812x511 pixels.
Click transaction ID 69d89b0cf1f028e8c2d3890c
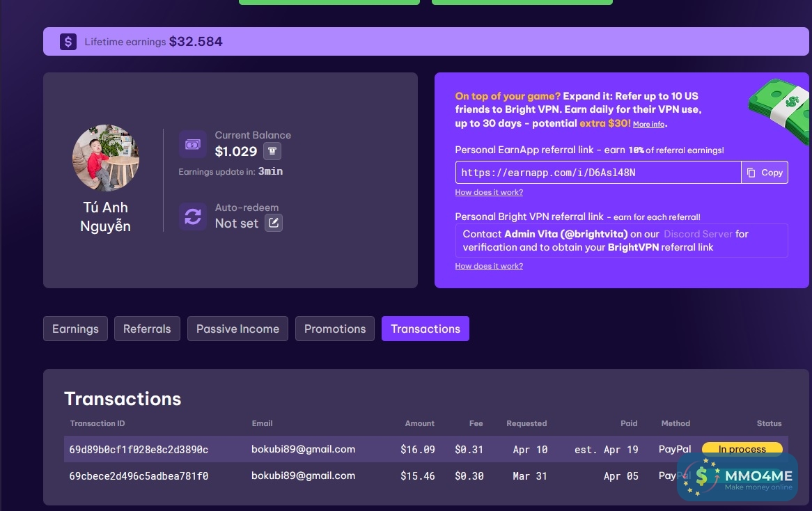pos(139,450)
